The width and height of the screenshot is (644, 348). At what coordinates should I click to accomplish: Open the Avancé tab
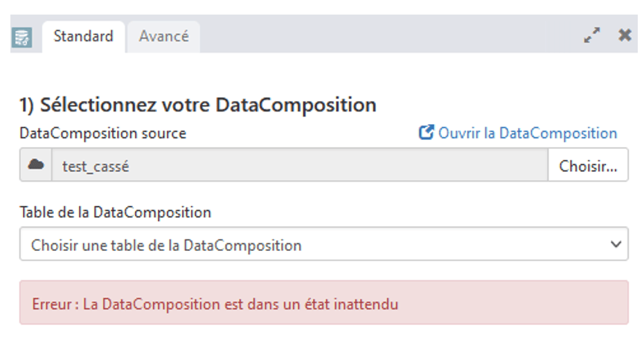(164, 37)
